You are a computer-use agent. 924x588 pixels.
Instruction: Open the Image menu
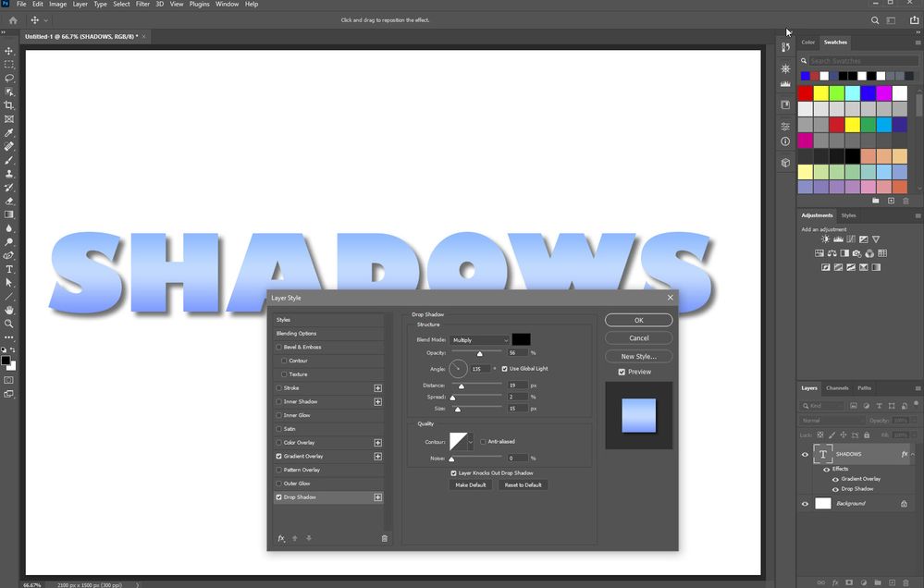[57, 4]
